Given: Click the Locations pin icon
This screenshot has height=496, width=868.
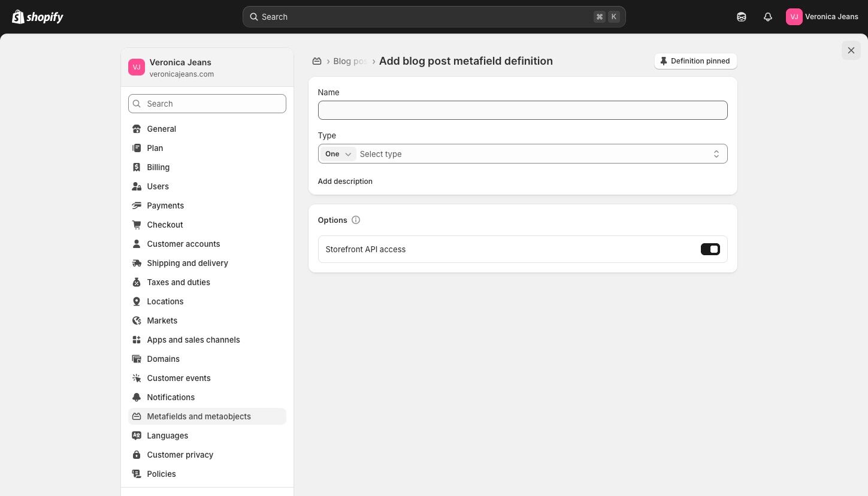Looking at the screenshot, I should 137,301.
